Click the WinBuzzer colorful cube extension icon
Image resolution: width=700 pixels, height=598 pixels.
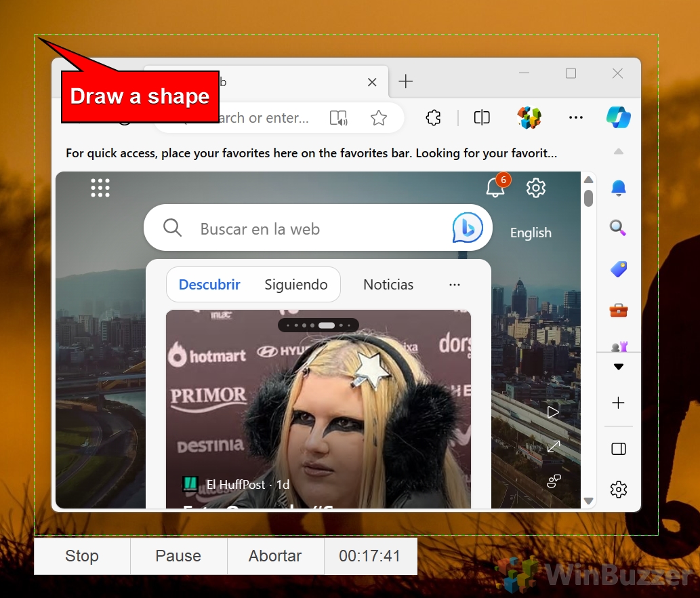click(x=529, y=117)
